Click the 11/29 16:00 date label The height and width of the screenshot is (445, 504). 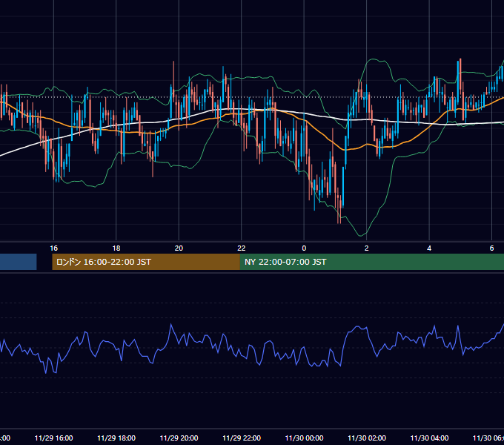tap(53, 438)
